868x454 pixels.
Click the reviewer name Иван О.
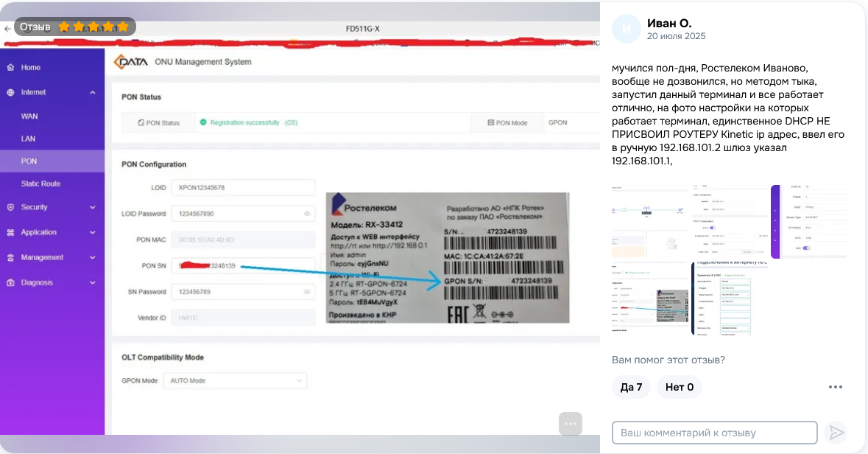tap(669, 24)
